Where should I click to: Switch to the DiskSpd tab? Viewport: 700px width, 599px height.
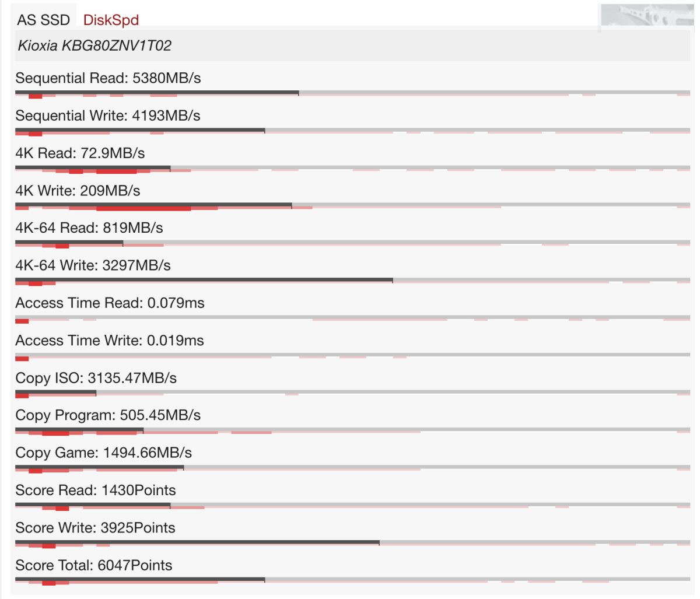pos(111,20)
